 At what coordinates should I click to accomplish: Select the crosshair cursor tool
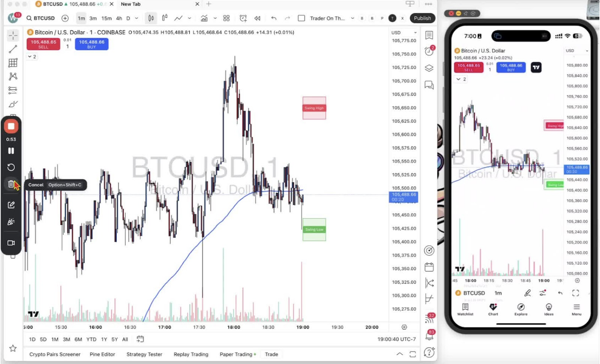tap(13, 35)
